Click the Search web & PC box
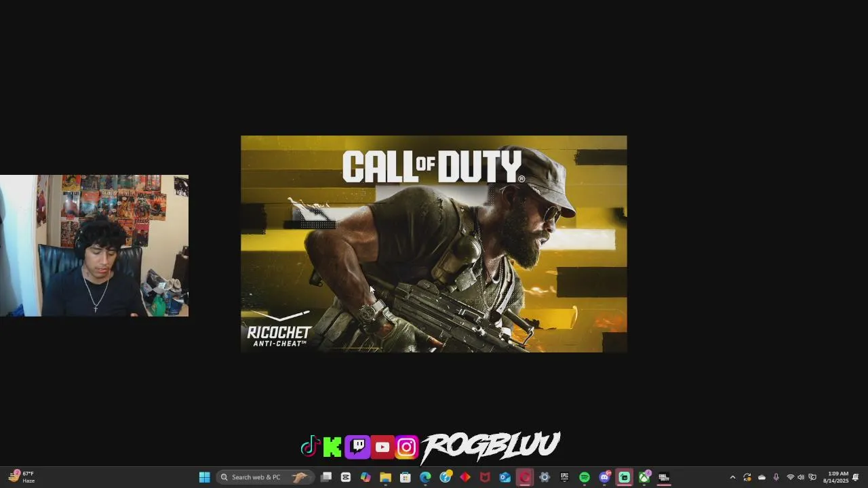The width and height of the screenshot is (868, 488). click(265, 477)
